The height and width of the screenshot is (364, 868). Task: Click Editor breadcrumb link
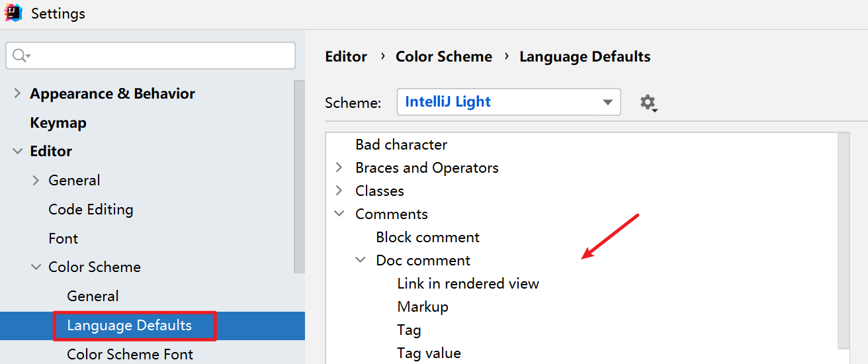346,57
